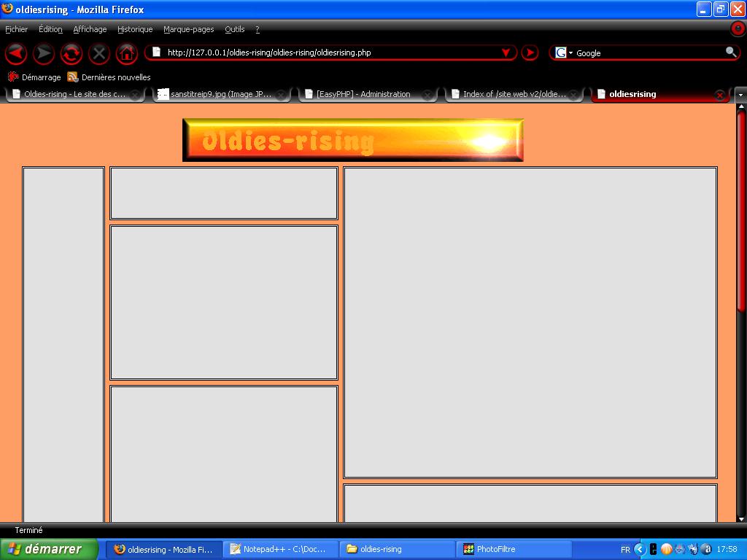This screenshot has width=747, height=560.
Task: Click the Démarrage bookmark icon
Action: point(13,77)
